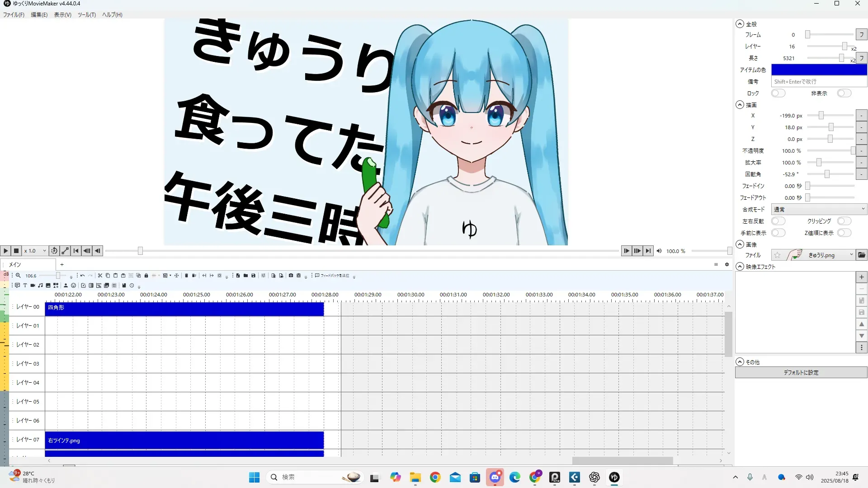Open the ツール(T) menu
The image size is (868, 488).
pos(86,14)
